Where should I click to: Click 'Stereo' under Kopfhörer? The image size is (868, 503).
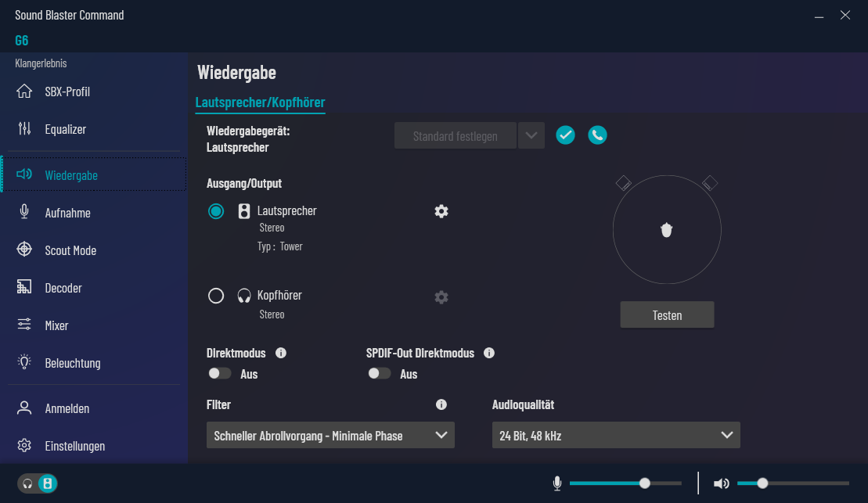(x=272, y=314)
